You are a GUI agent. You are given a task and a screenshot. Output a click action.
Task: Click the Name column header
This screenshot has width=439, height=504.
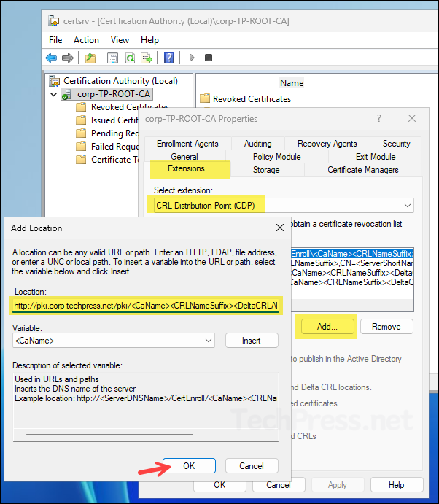click(292, 83)
